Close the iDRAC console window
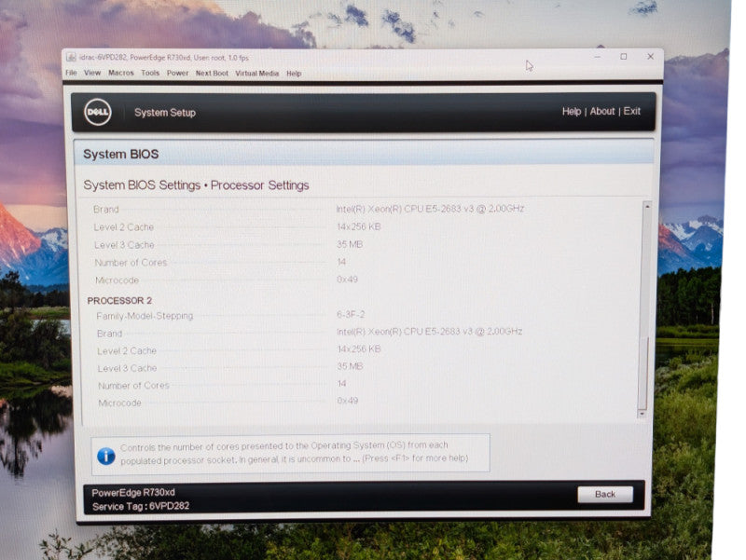746x560 pixels. pyautogui.click(x=650, y=57)
